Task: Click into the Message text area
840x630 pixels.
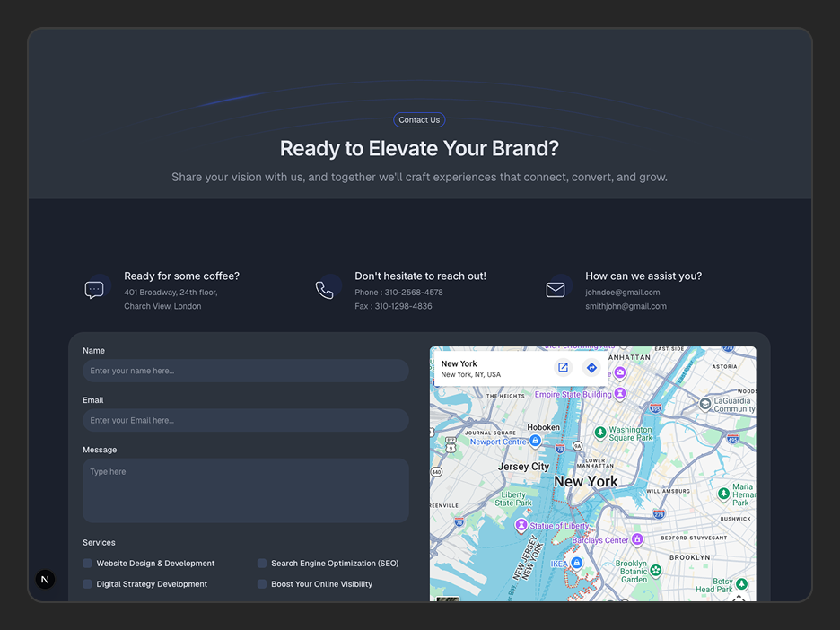Action: coord(245,490)
